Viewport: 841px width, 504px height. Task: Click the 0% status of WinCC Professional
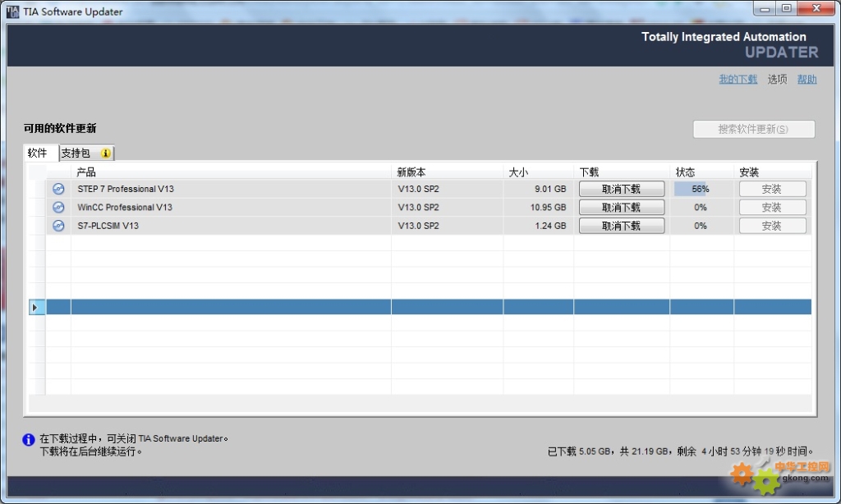tap(701, 207)
